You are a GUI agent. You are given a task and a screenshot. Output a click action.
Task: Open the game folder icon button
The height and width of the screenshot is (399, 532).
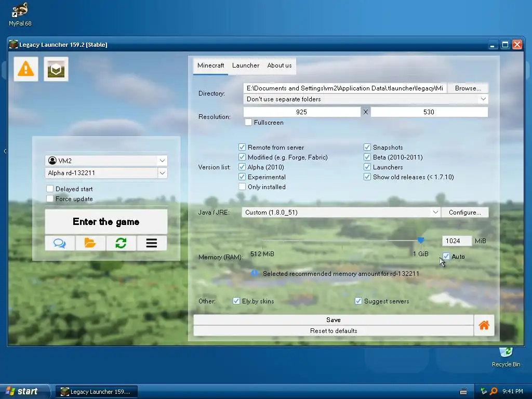coord(90,243)
